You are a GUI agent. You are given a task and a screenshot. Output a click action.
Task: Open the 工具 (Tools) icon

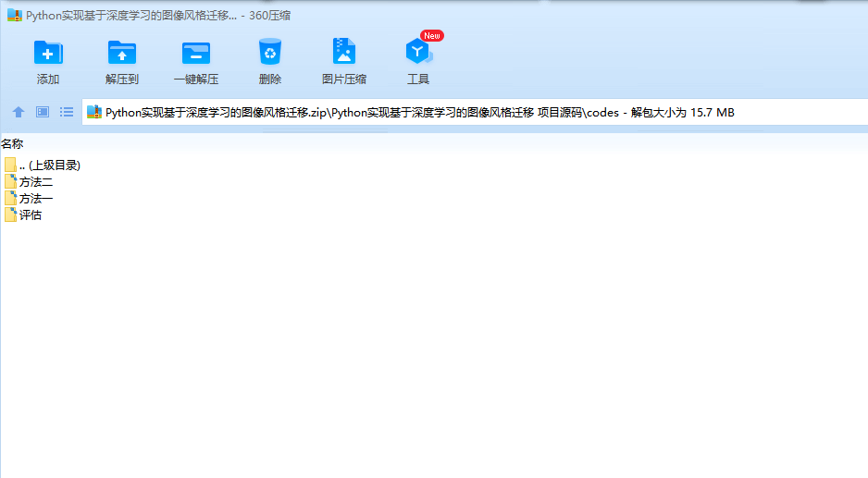[418, 52]
